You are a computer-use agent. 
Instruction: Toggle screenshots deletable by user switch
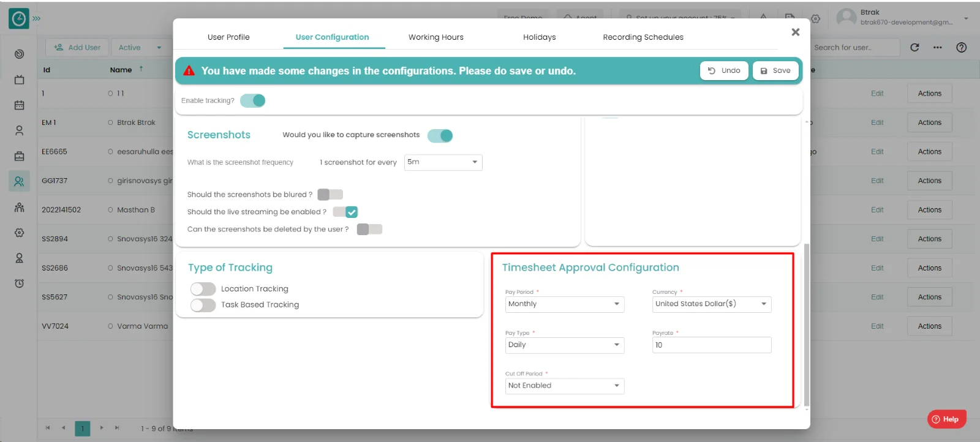pos(369,229)
